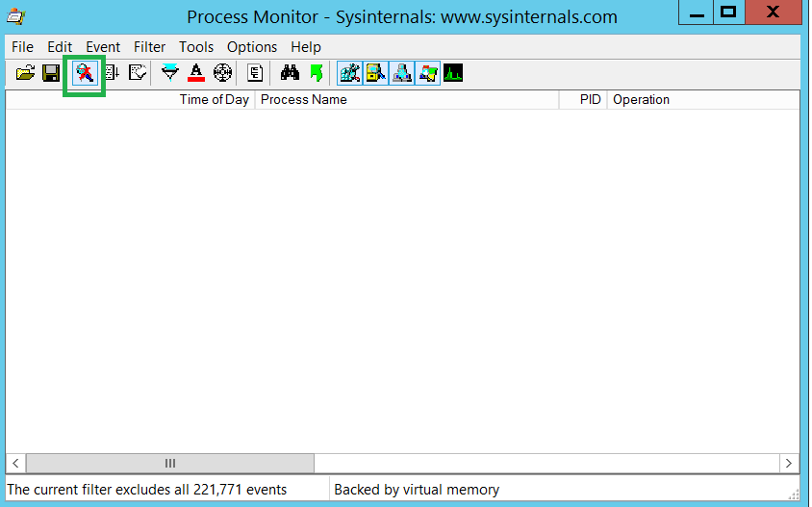This screenshot has width=812, height=507.
Task: Select the Include Process From Window target icon
Action: coord(222,73)
